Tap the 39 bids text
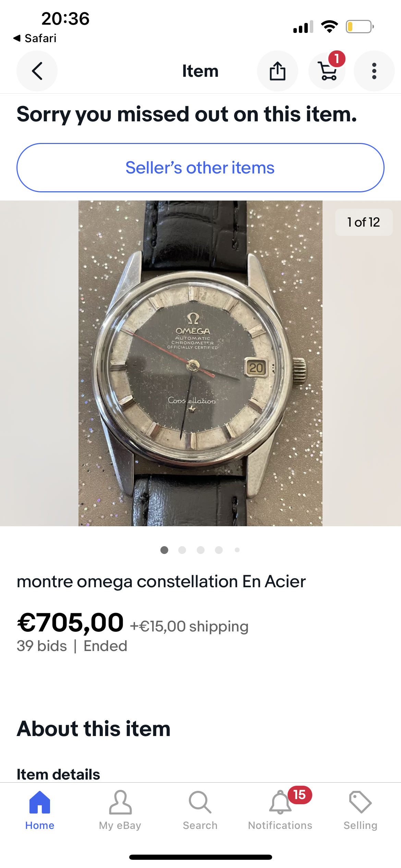This screenshot has height=868, width=401. [x=42, y=646]
